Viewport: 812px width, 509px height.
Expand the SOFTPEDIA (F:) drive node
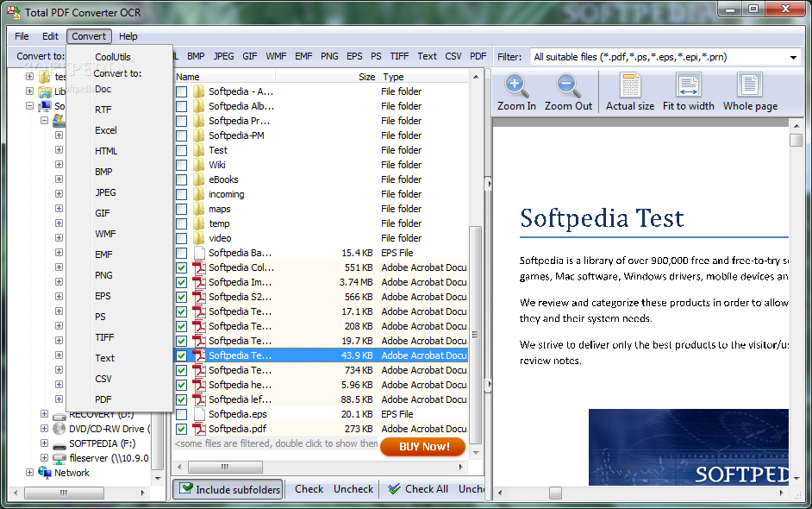44,443
